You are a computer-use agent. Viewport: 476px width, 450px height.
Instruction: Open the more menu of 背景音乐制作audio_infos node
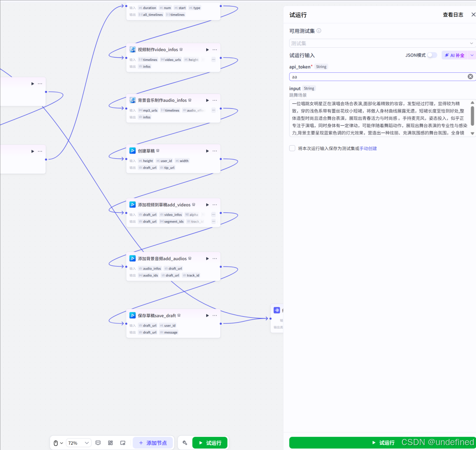click(x=215, y=100)
